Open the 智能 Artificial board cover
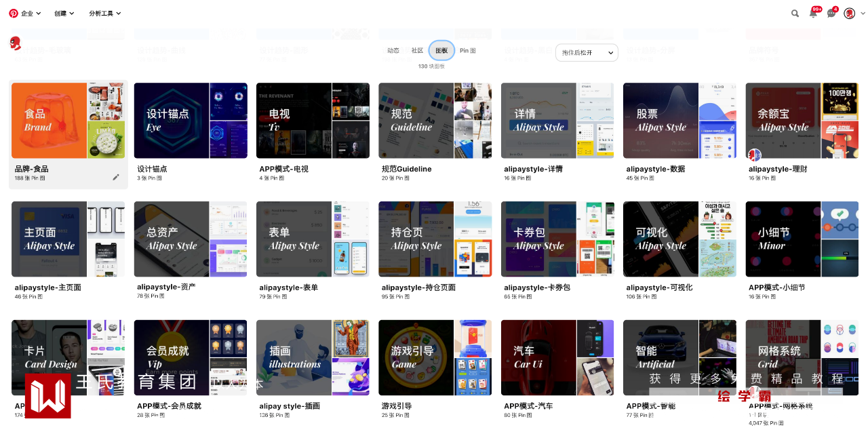868x436 pixels. pos(679,358)
